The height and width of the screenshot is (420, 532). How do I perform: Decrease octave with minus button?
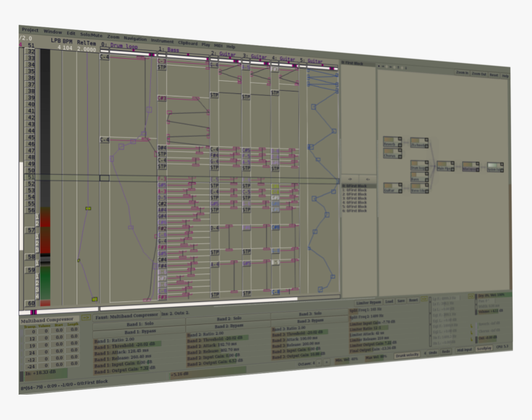[319, 362]
